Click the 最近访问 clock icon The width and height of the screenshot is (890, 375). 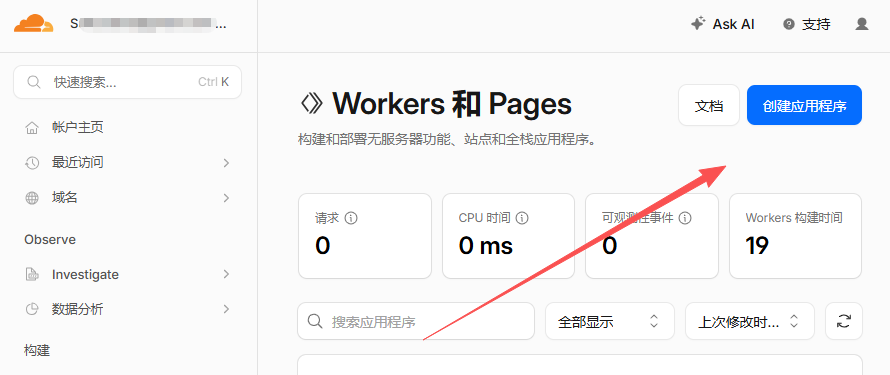[32, 163]
